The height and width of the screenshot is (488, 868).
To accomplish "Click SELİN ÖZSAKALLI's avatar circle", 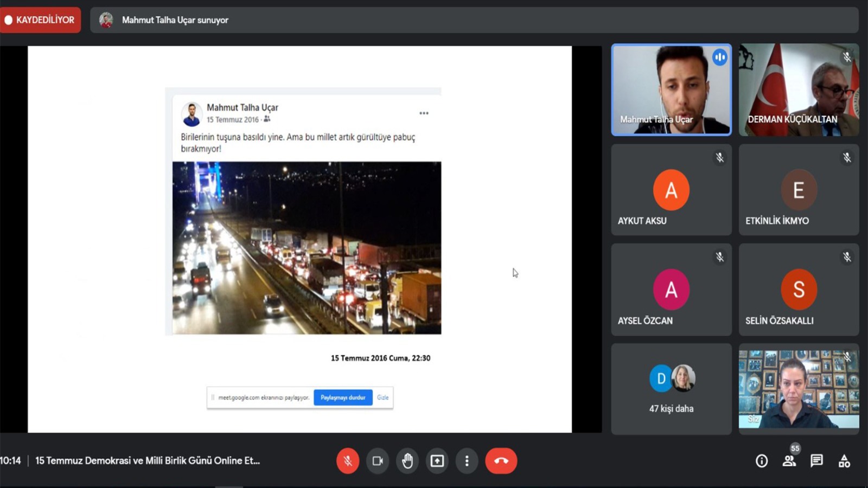I will (799, 289).
